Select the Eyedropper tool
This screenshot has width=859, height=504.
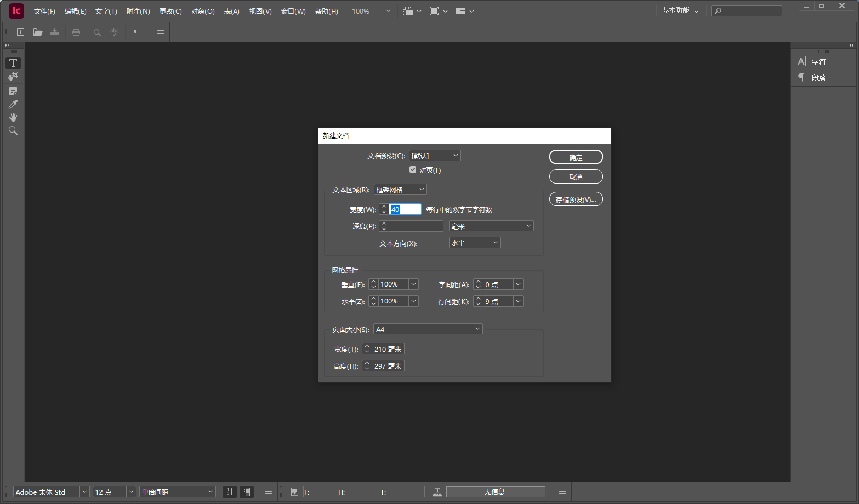point(13,104)
